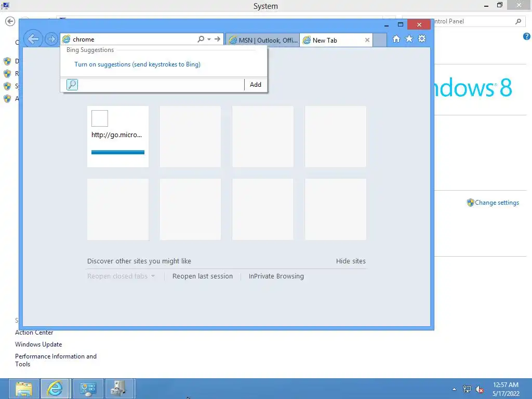
Task: Open the address bar autocomplete dropdown arrow
Action: click(209, 39)
